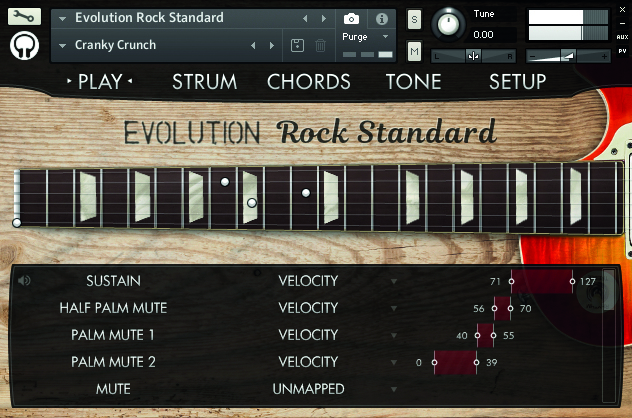Select the MUTE articulation
This screenshot has height=418, width=632.
(x=113, y=389)
